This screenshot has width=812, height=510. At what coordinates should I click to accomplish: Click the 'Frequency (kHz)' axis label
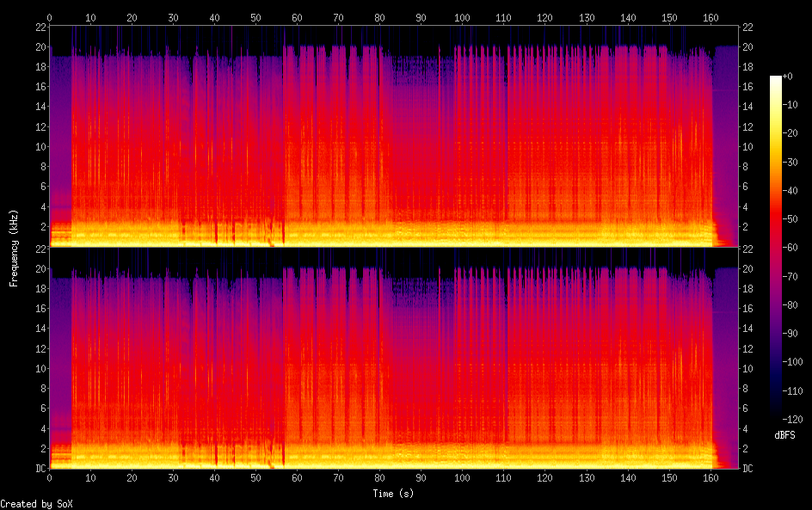pyautogui.click(x=13, y=248)
